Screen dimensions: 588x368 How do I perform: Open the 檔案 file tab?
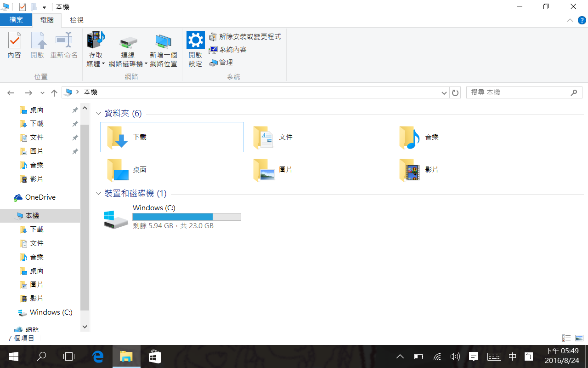click(x=16, y=20)
